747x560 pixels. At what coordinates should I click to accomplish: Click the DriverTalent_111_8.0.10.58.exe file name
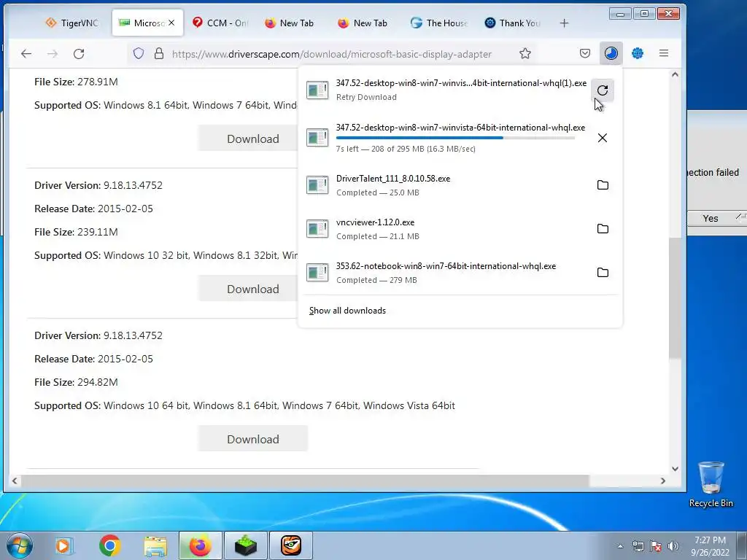pyautogui.click(x=393, y=179)
